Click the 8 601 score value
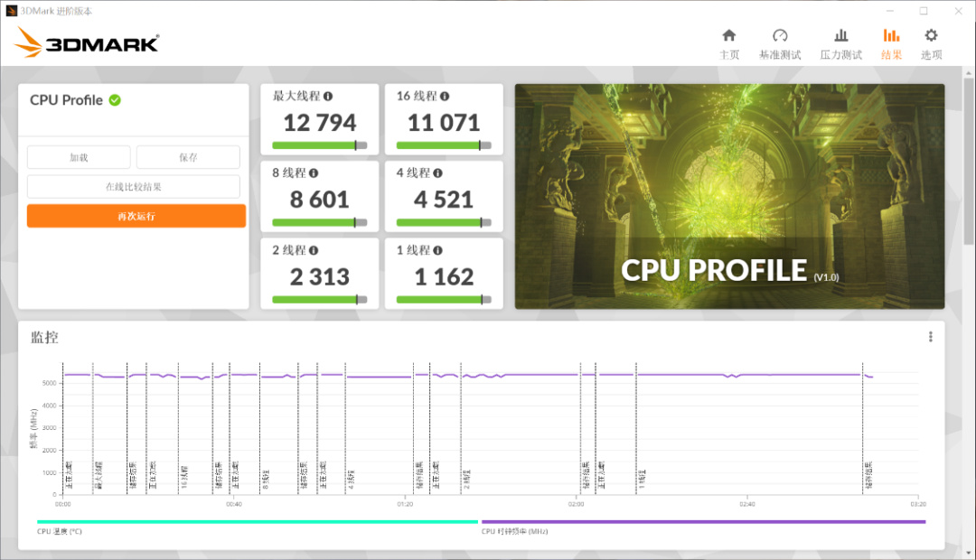Viewport: 976px width, 560px height. coord(319,200)
